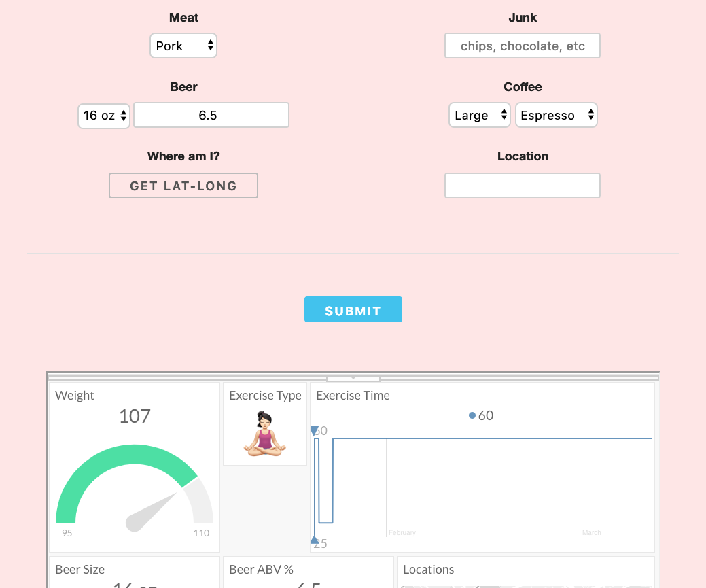Click the 25 value below the Exercise Time axis
706x588 pixels.
coord(319,543)
